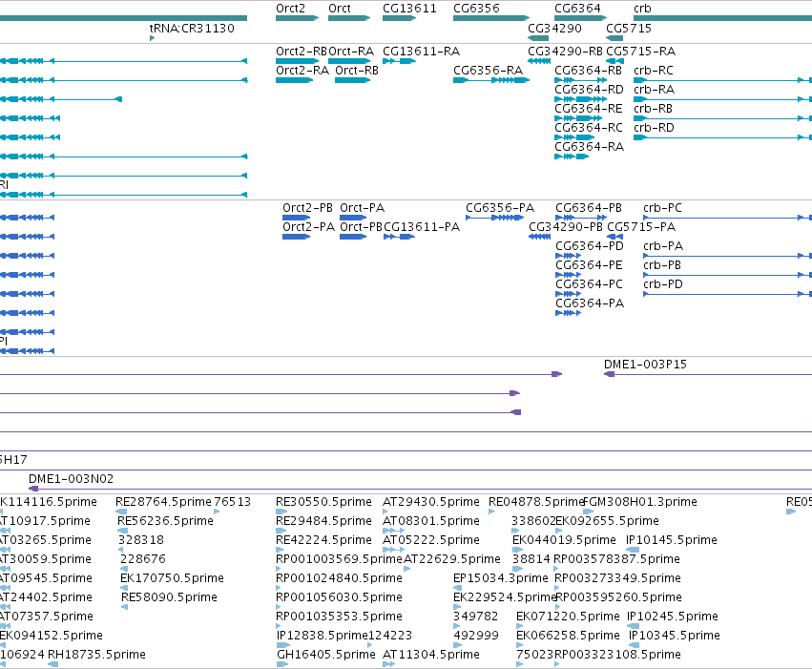Click transcript CG6364-RB
This screenshot has height=669, width=812.
pos(580,80)
